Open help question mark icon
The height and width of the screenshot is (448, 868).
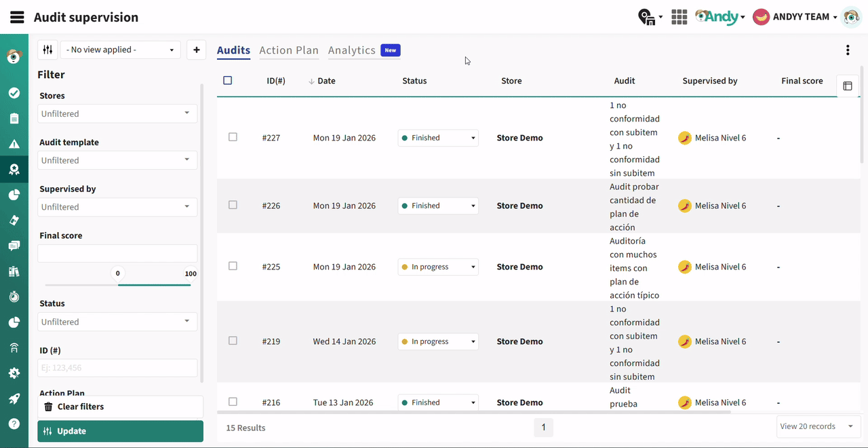pyautogui.click(x=14, y=424)
